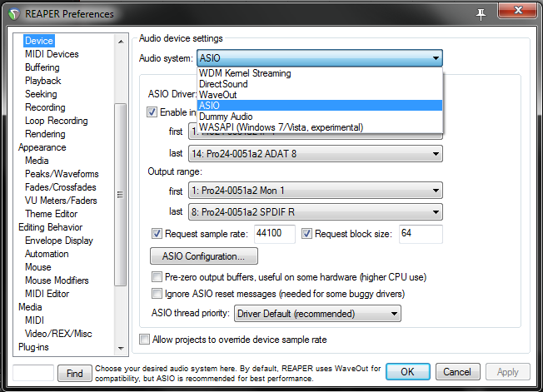Screen dimensions: 543x392
Task: Open Media under Appearance
Action: 37,161
